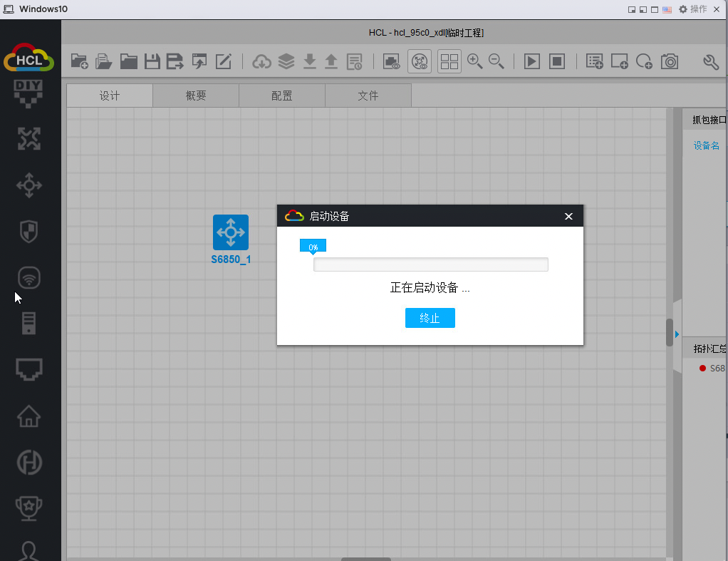
Task: Start all devices with play button
Action: [532, 61]
